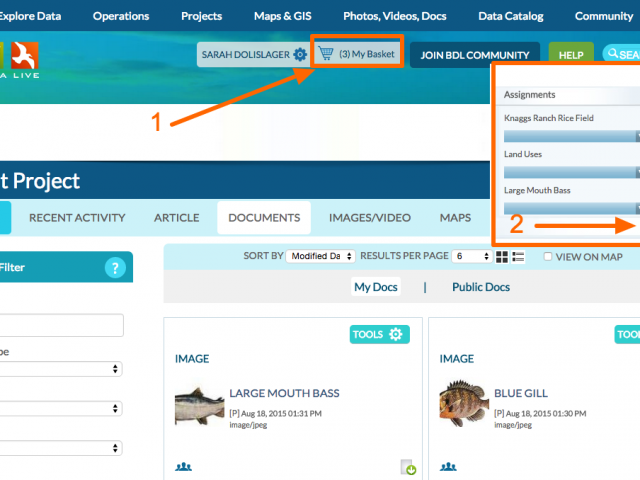The width and height of the screenshot is (640, 480).
Task: Switch to grid view layout
Action: coord(502,257)
